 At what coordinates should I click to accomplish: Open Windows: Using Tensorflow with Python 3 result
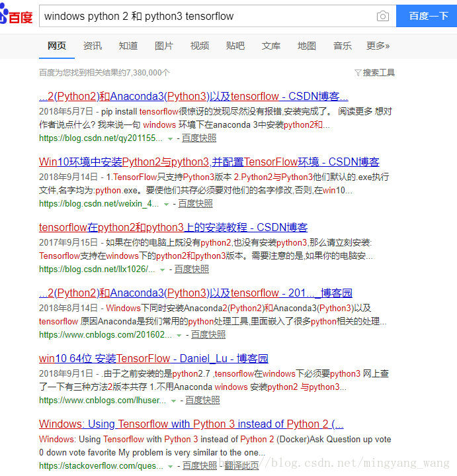191,424
